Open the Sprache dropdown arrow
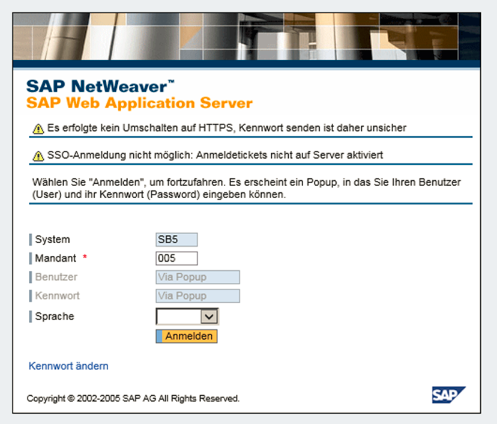 209,316
